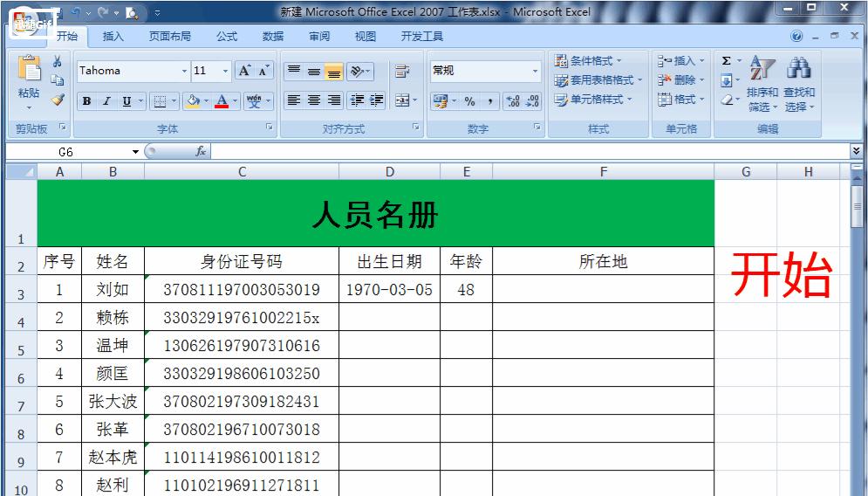
Task: Open the 套用表格格式 menu
Action: pyautogui.click(x=598, y=79)
